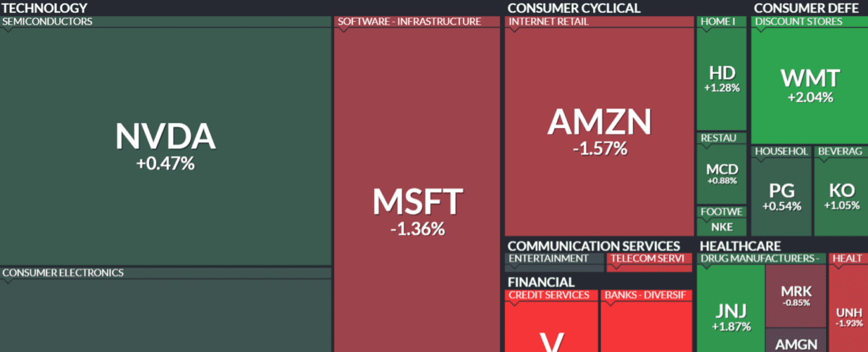
Task: Open the Communication Services sector header
Action: pyautogui.click(x=593, y=246)
